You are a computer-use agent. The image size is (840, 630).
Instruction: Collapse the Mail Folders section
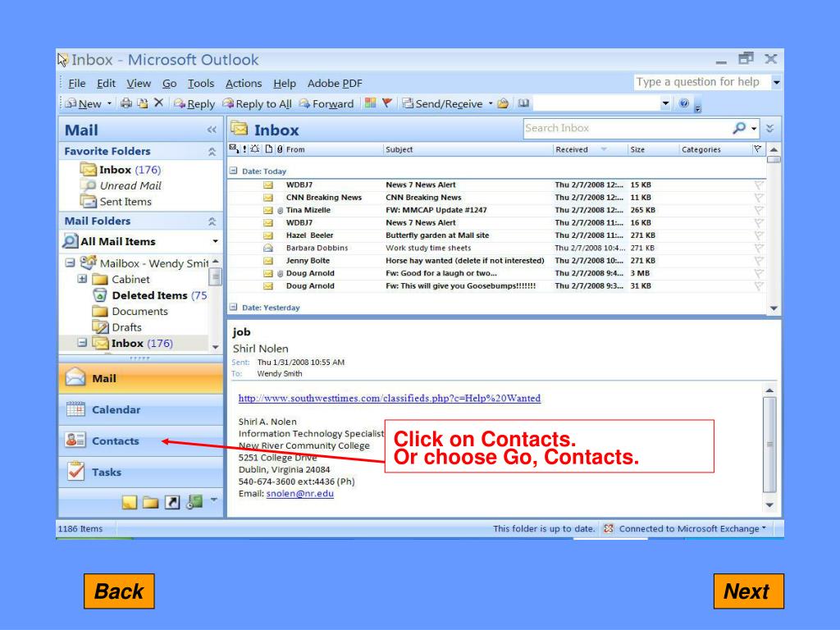212,221
